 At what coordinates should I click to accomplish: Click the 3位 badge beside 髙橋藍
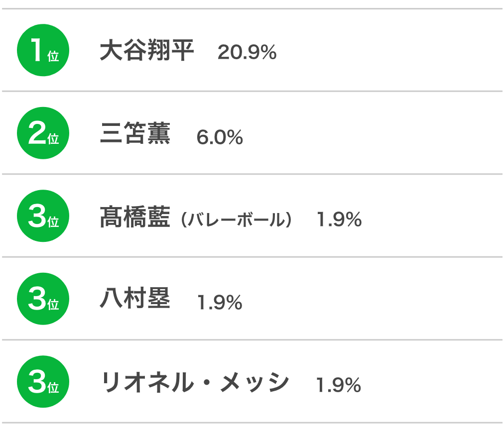(x=43, y=216)
